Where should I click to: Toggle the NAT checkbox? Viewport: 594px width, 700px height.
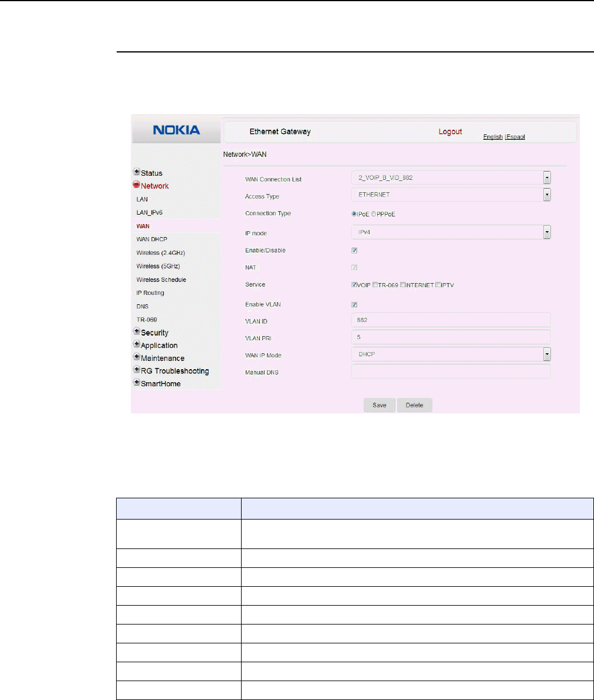coord(354,267)
